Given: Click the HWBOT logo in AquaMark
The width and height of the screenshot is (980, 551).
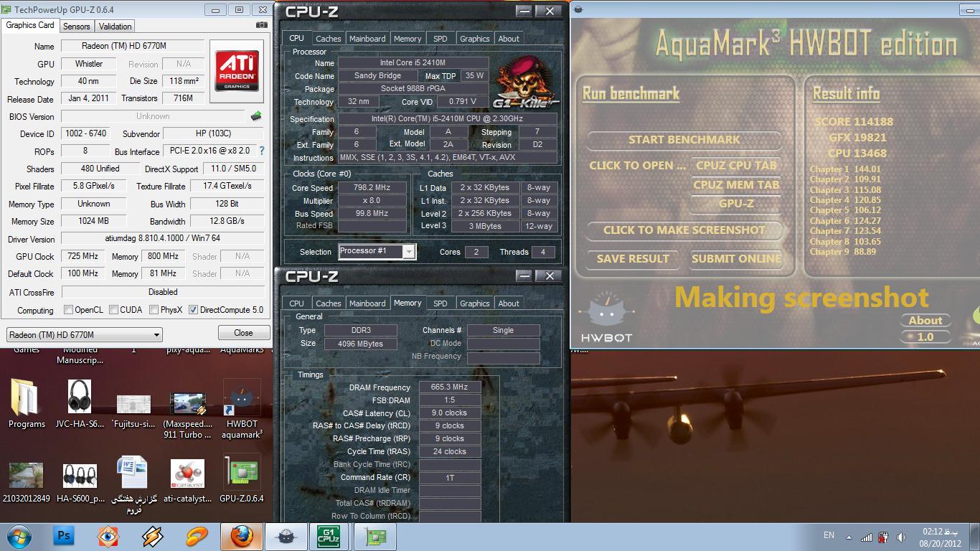Looking at the screenshot, I should click(x=606, y=317).
